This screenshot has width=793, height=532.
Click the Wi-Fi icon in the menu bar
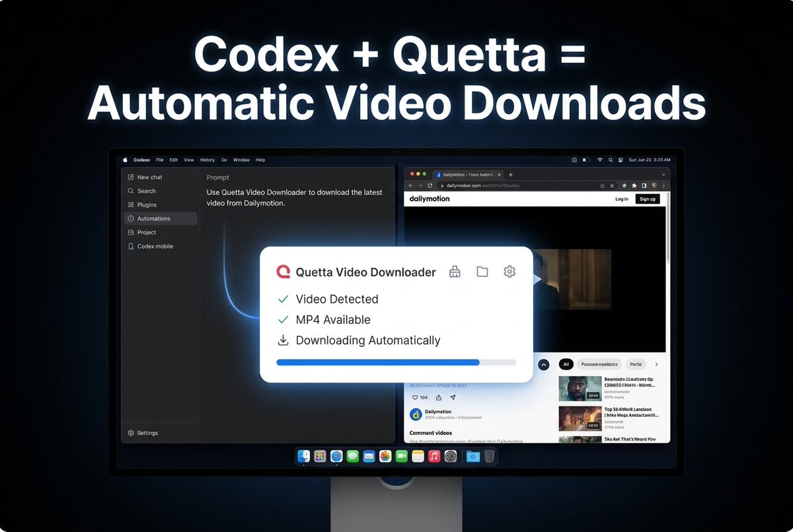click(599, 160)
